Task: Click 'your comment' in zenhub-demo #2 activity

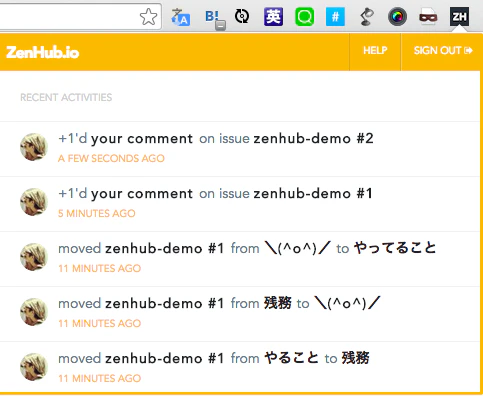Action: coord(142,139)
